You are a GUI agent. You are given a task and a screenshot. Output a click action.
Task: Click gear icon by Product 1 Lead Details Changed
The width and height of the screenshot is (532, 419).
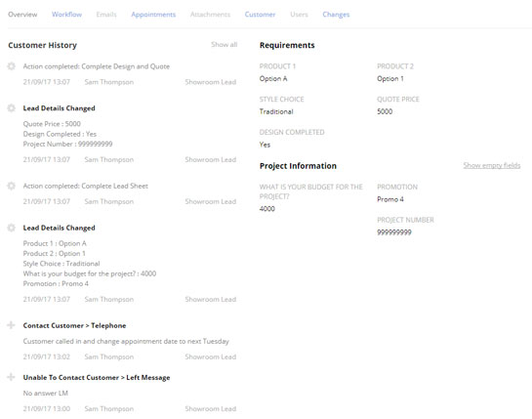coord(11,228)
